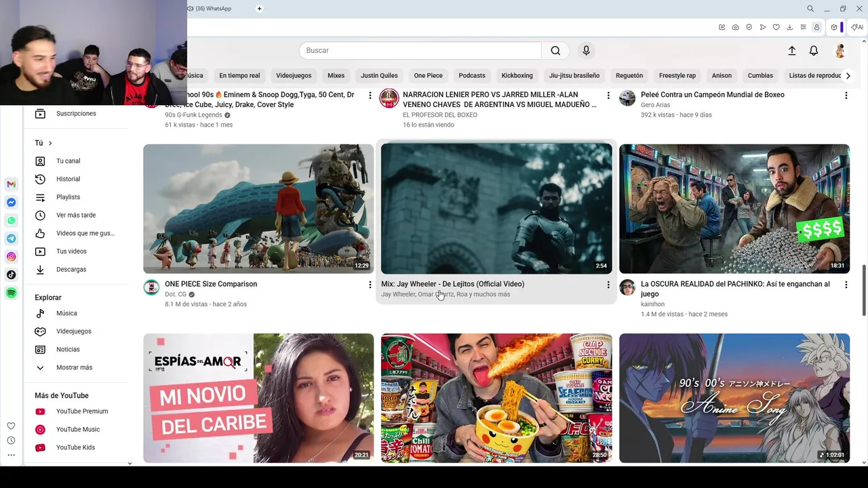Click the YouTube upload arrow icon
868x488 pixels.
791,51
